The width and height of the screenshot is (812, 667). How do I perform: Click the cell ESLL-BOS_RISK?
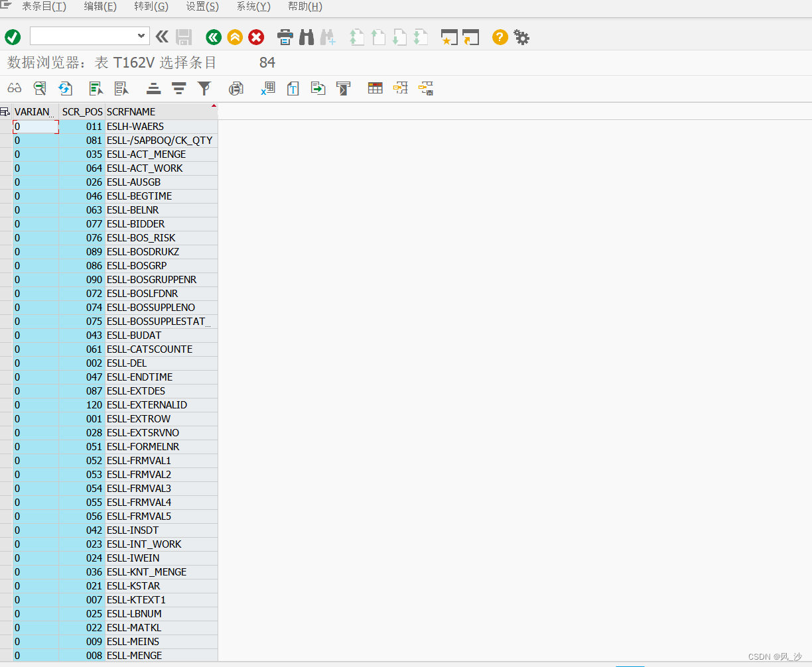(161, 237)
